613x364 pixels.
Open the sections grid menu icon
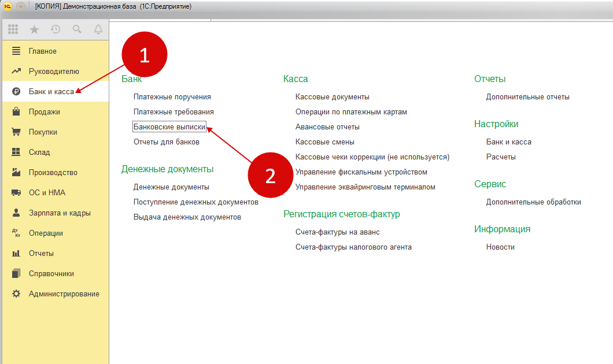click(x=13, y=29)
